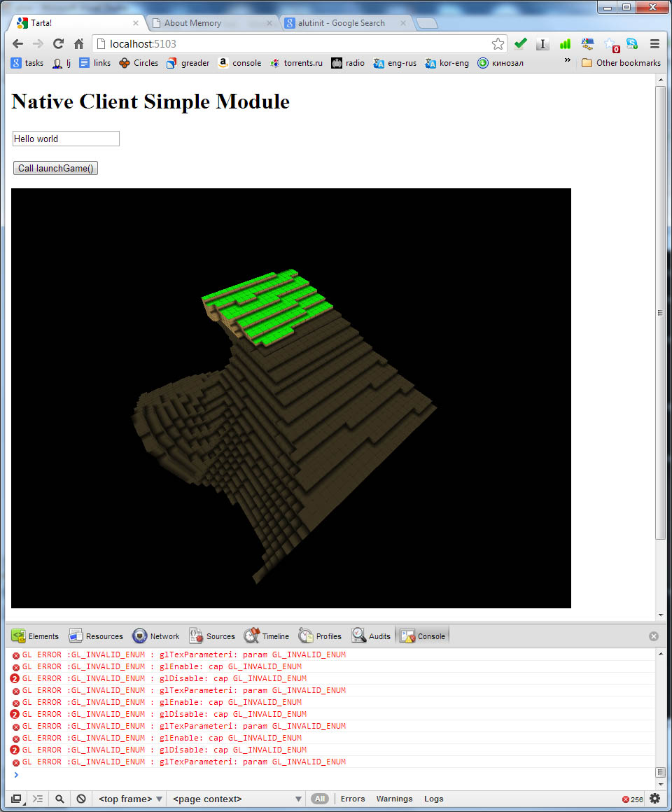Image resolution: width=672 pixels, height=812 pixels.
Task: Open the DevTools search magnifier icon
Action: click(60, 799)
